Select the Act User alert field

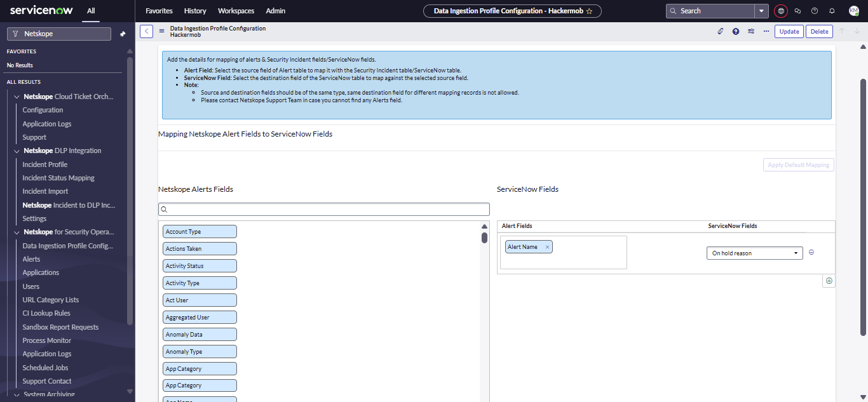(x=200, y=300)
